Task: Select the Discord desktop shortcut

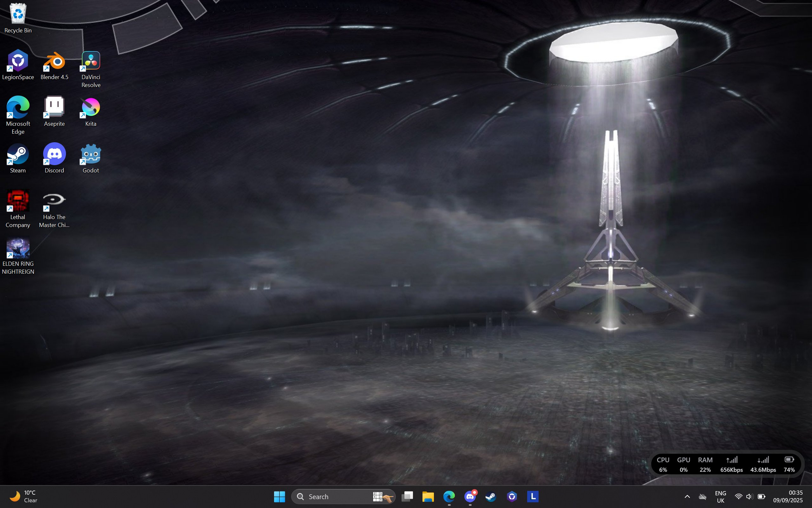Action: [54, 158]
